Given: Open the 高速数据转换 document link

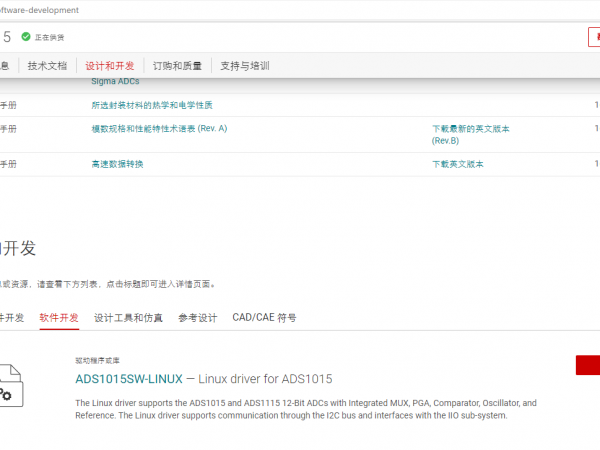Looking at the screenshot, I should [x=117, y=164].
